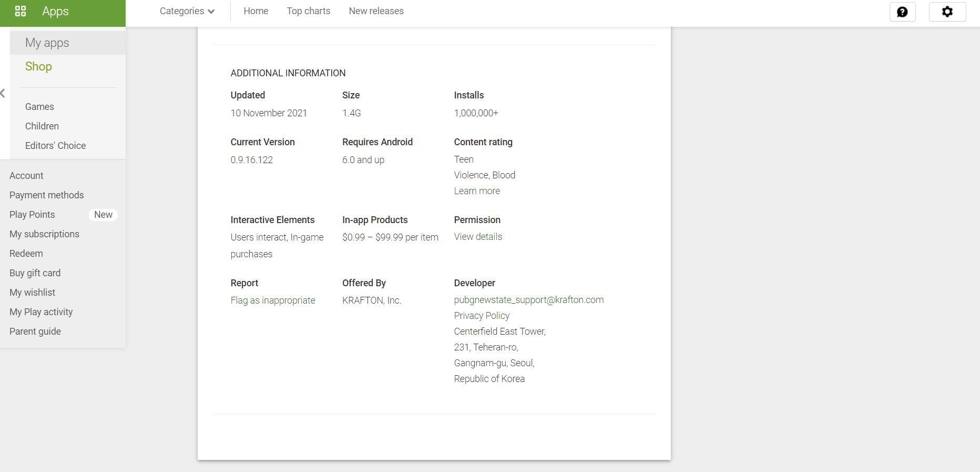Open the Games section
The image size is (980, 472).
39,107
